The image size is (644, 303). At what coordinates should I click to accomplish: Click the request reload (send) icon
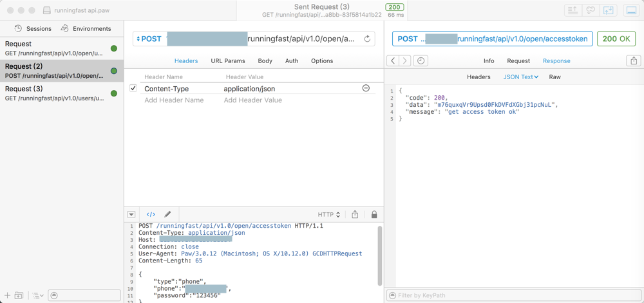point(368,39)
